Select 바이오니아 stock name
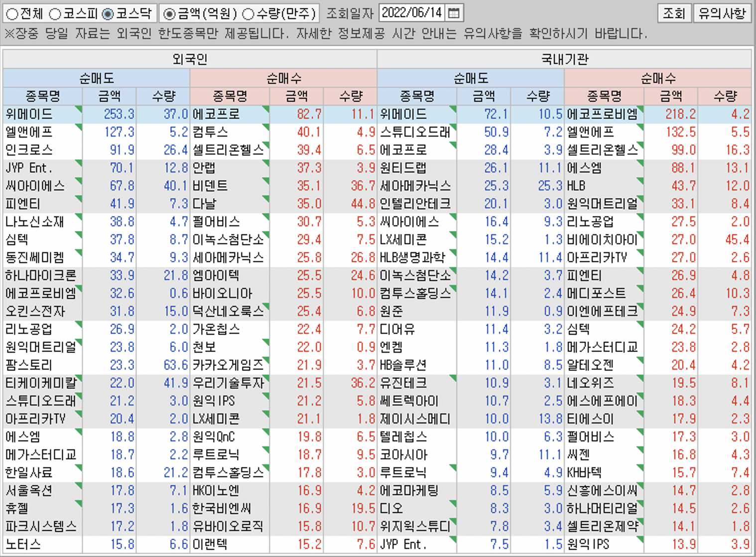This screenshot has height=557, width=756. [x=222, y=293]
